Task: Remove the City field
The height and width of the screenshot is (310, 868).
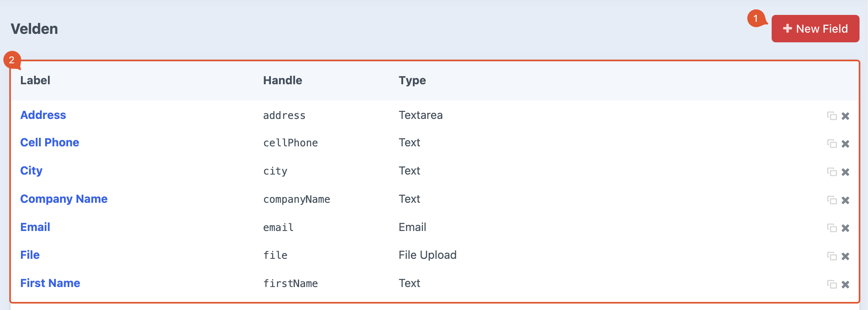Action: (x=845, y=172)
